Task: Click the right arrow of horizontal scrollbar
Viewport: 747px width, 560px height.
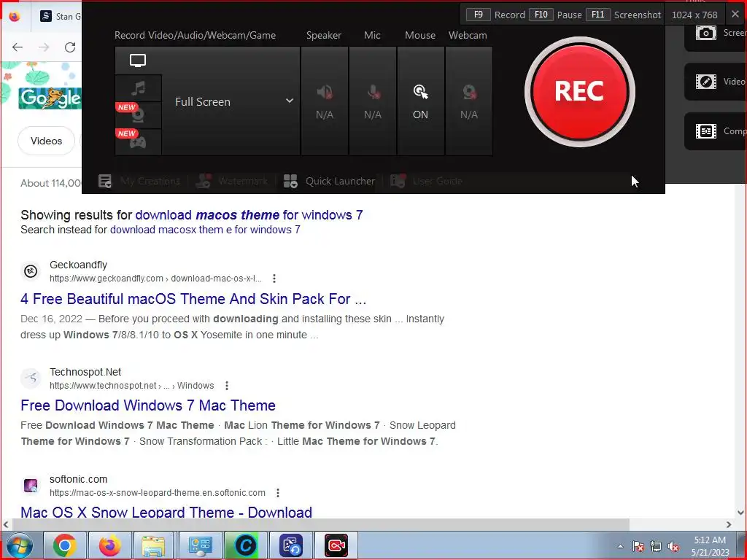Action: pos(729,524)
